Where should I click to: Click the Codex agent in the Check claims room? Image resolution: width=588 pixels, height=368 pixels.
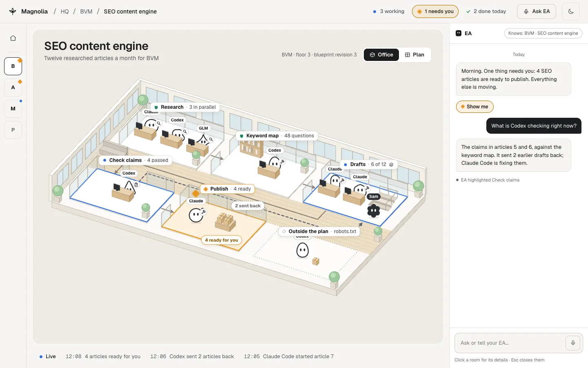pos(130,187)
